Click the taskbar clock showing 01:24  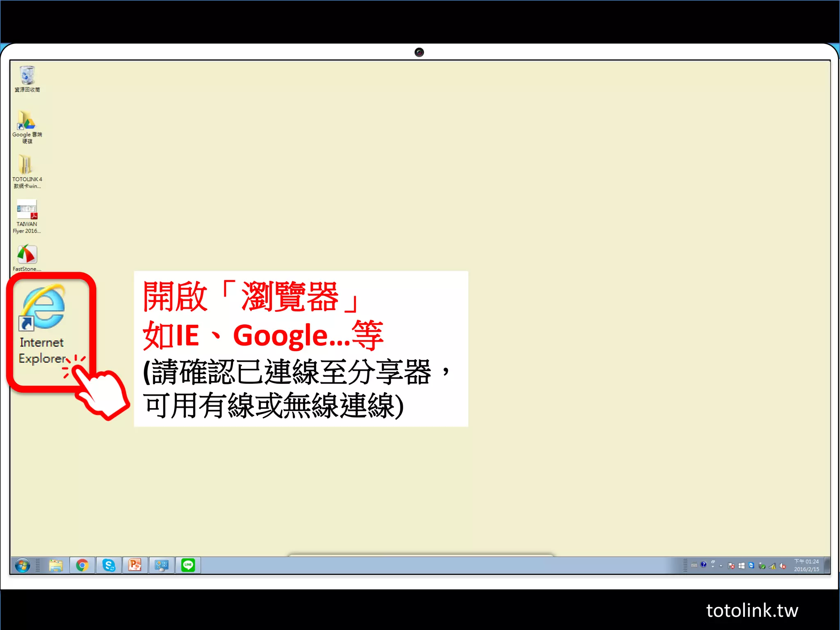(x=806, y=565)
